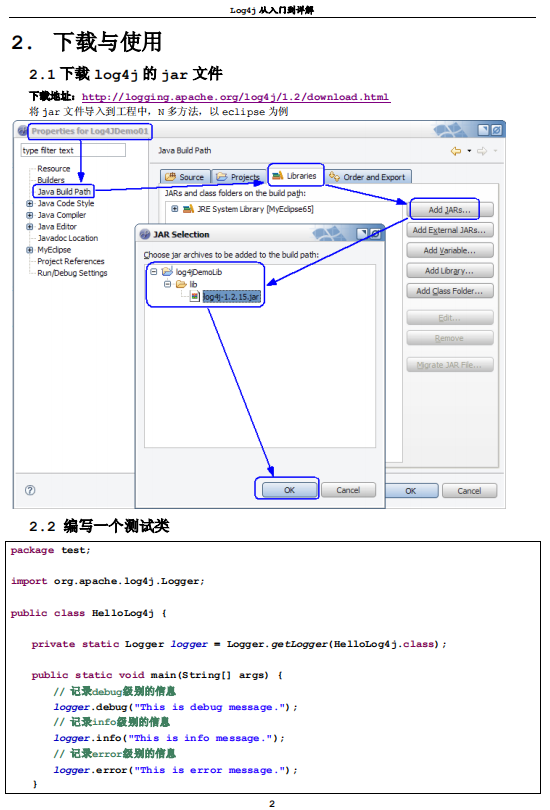The image size is (550, 810).
Task: Click the logger.debug code line
Action: tap(176, 707)
